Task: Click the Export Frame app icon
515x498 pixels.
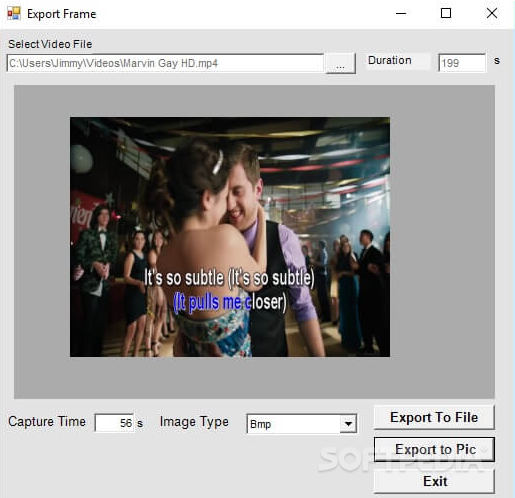Action: point(14,14)
